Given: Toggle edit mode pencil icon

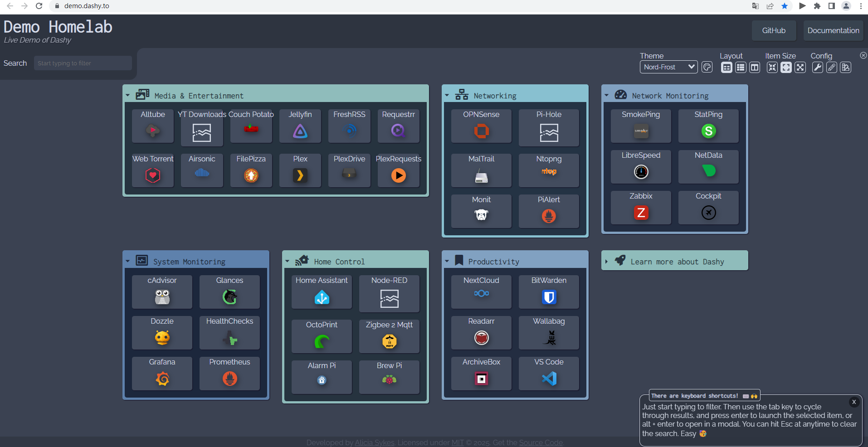Looking at the screenshot, I should point(831,68).
